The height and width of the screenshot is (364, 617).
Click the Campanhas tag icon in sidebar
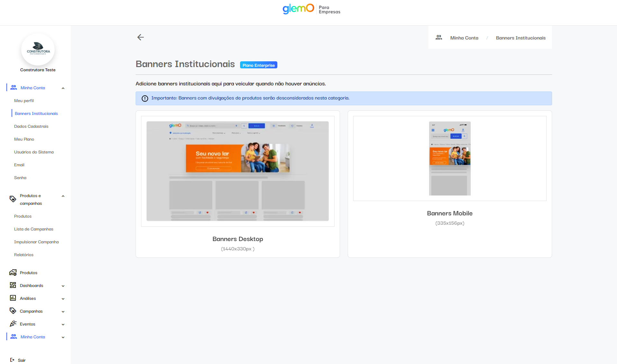click(13, 311)
